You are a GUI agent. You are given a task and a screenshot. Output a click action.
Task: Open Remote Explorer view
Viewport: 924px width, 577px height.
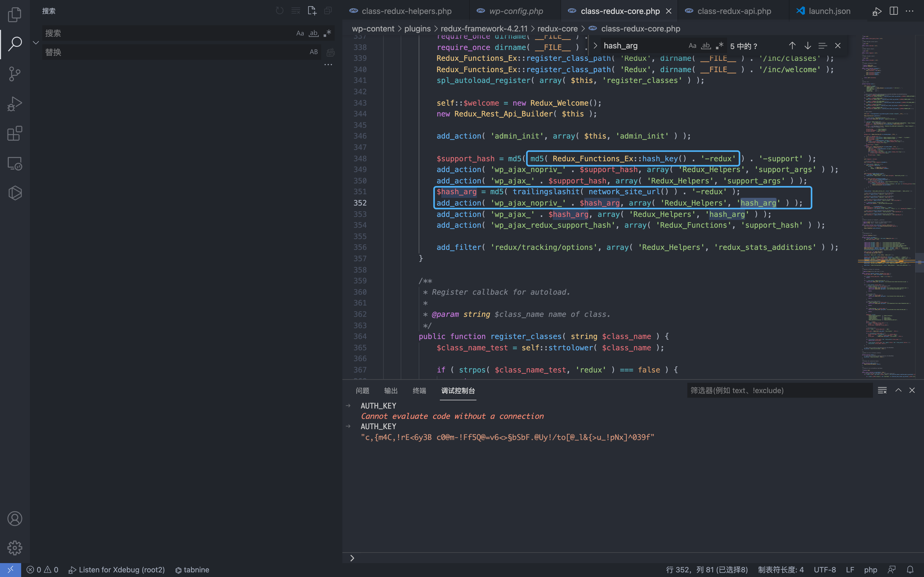pos(14,163)
